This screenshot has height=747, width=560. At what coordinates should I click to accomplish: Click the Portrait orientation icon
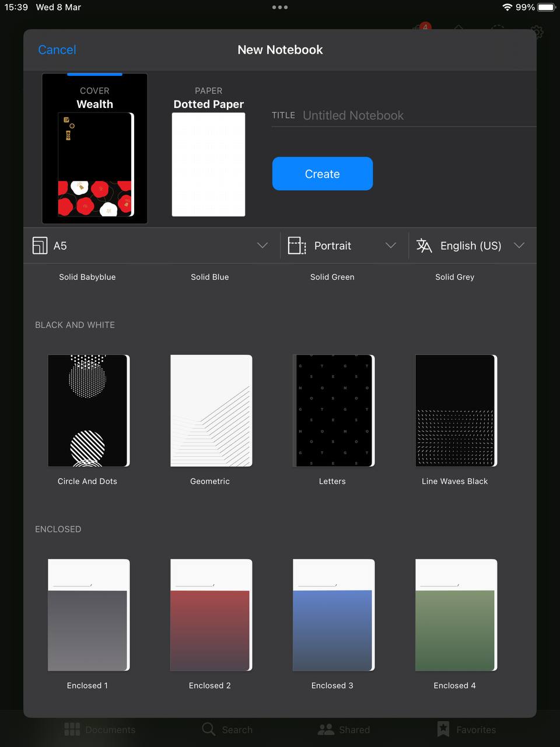click(x=297, y=246)
